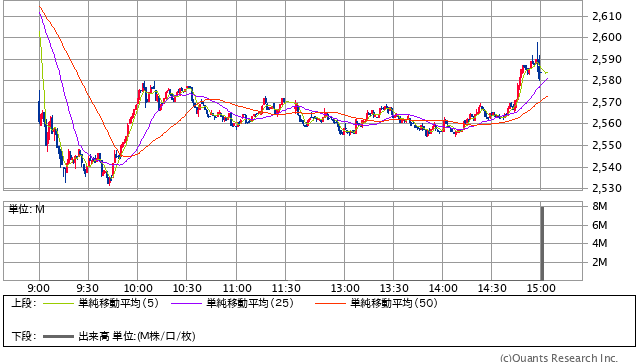Click the 2,550 price axis label

click(x=607, y=145)
